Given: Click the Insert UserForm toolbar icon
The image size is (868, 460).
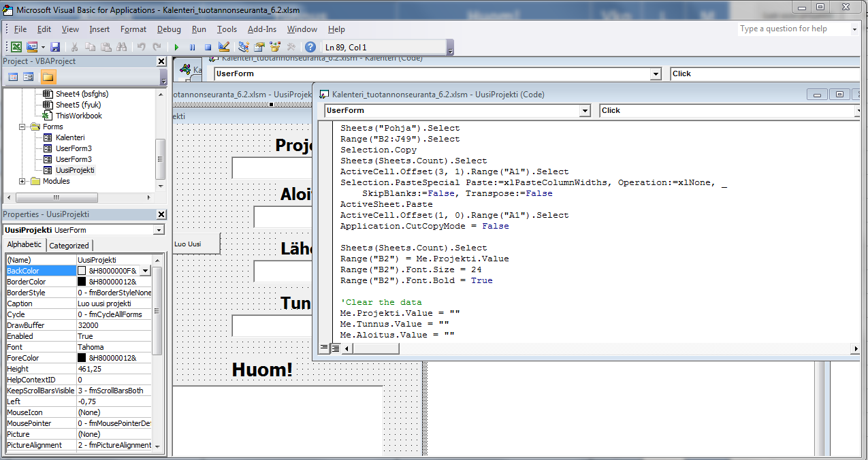Looking at the screenshot, I should click(32, 47).
